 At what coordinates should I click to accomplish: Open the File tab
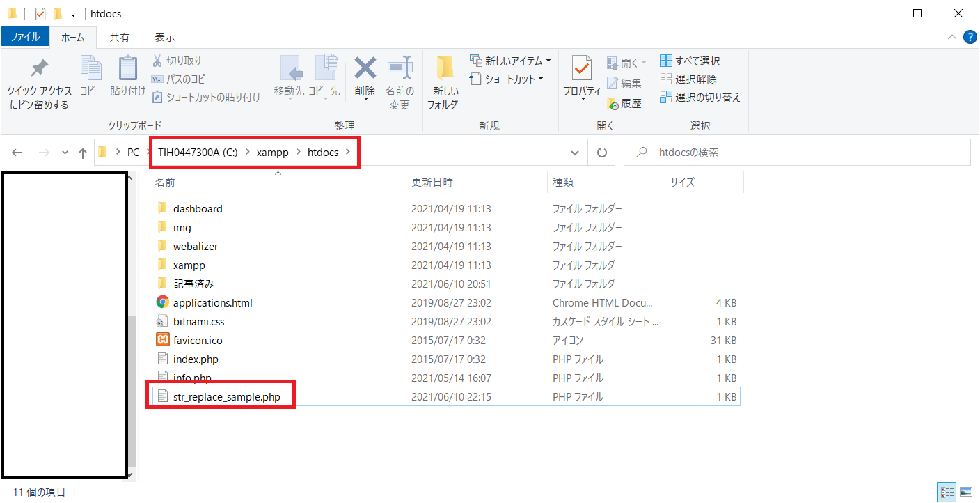pos(25,37)
